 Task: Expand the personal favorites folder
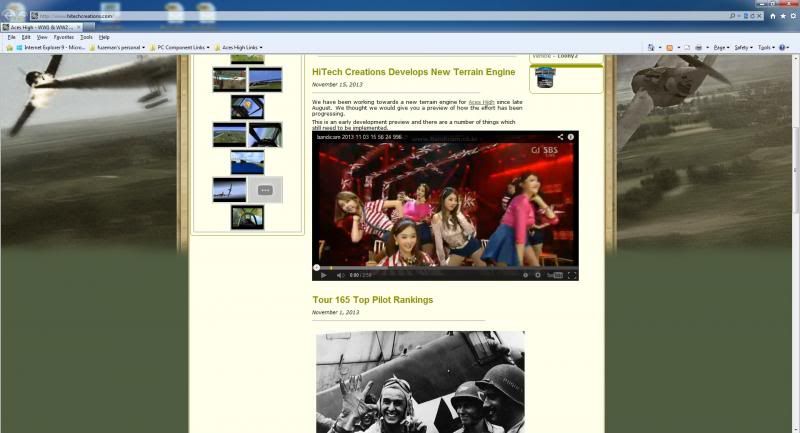click(x=117, y=47)
